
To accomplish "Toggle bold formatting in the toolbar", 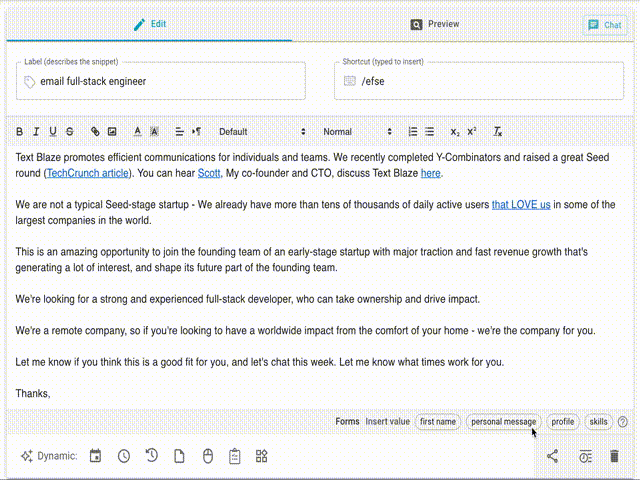I will point(19,131).
